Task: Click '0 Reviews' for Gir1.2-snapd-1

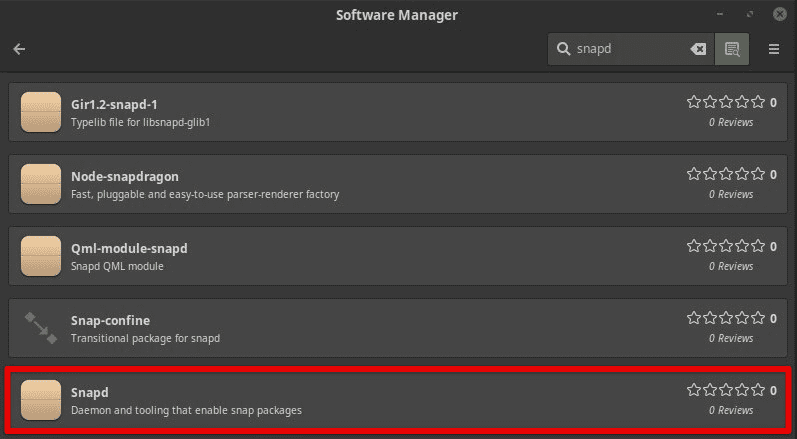Action: coord(731,122)
